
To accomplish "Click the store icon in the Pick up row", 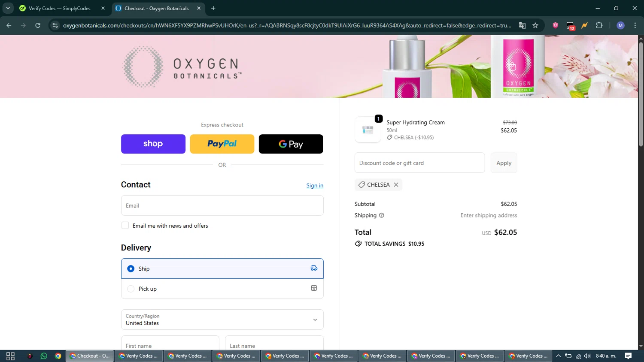I will point(314,288).
